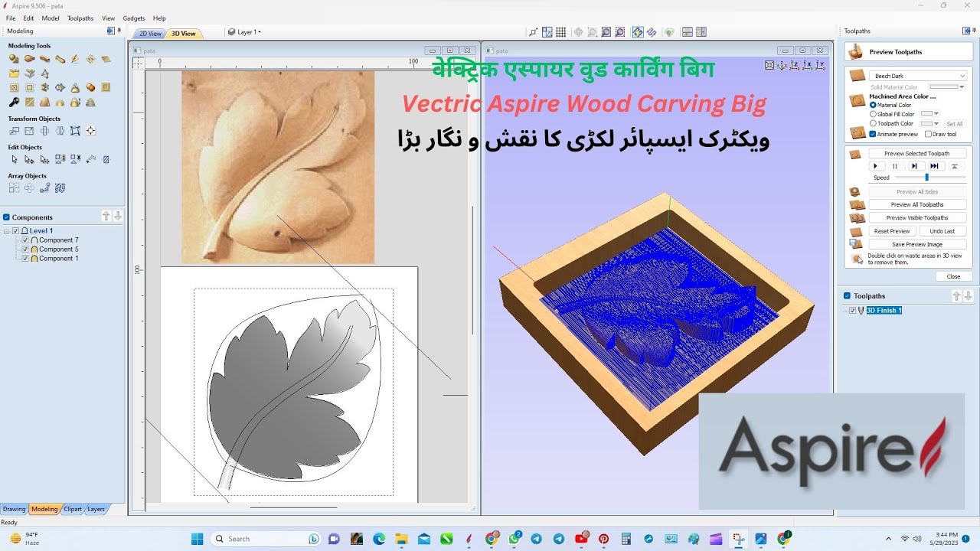
Task: Toggle the 3D Finish 1 toolpath checkbox
Action: (x=853, y=310)
